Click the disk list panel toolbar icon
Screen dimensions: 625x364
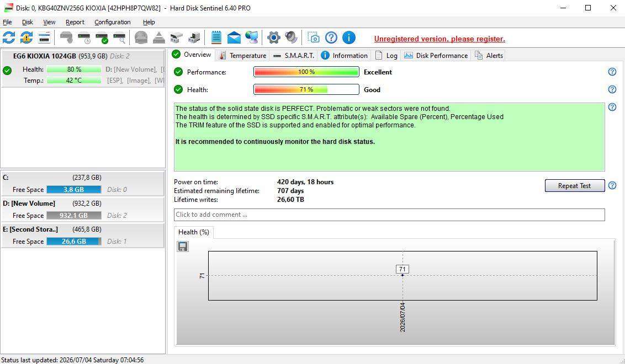(x=44, y=38)
